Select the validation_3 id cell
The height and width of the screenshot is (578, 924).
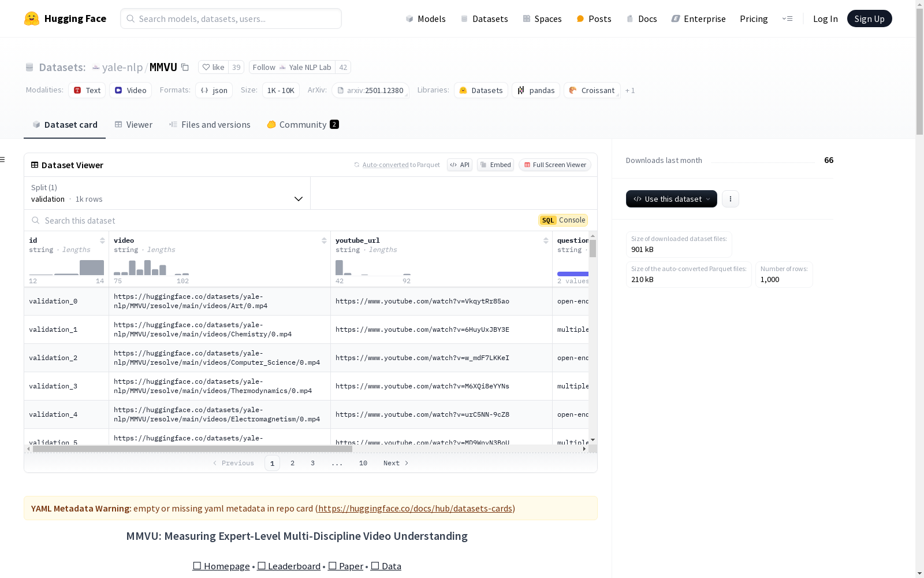coord(66,386)
